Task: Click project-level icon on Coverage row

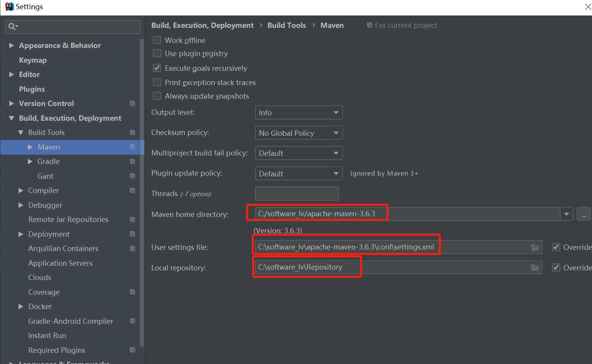Action: 133,292
